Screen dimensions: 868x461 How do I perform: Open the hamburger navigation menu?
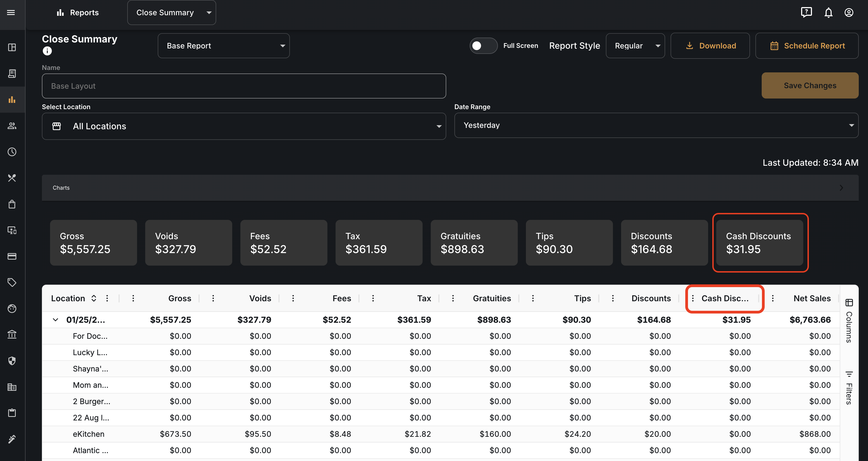coord(11,13)
